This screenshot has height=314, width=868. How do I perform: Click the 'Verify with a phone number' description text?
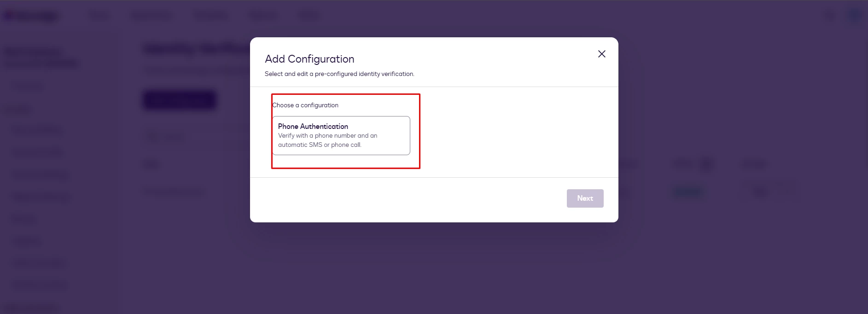point(327,140)
